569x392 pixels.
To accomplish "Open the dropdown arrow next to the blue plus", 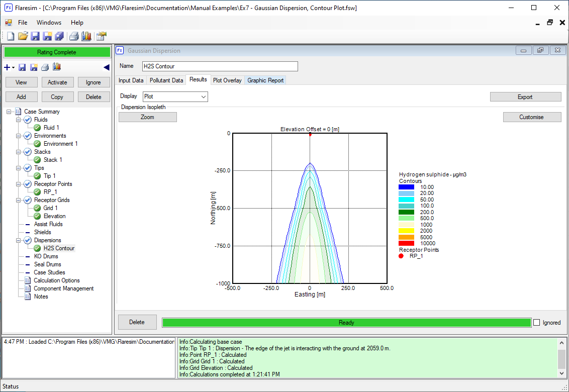I will click(x=14, y=67).
